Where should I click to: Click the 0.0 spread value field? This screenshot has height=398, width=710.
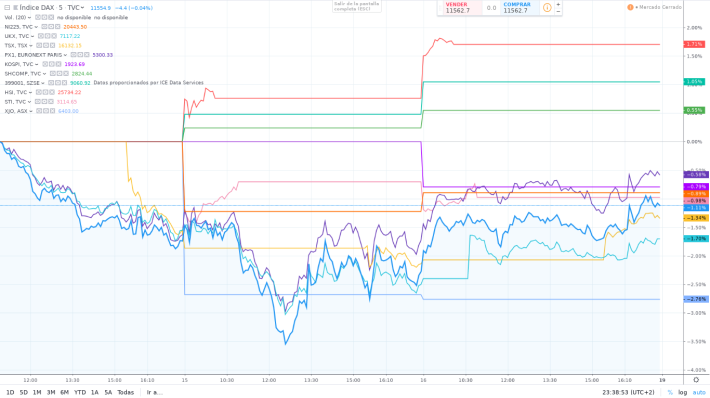[491, 8]
